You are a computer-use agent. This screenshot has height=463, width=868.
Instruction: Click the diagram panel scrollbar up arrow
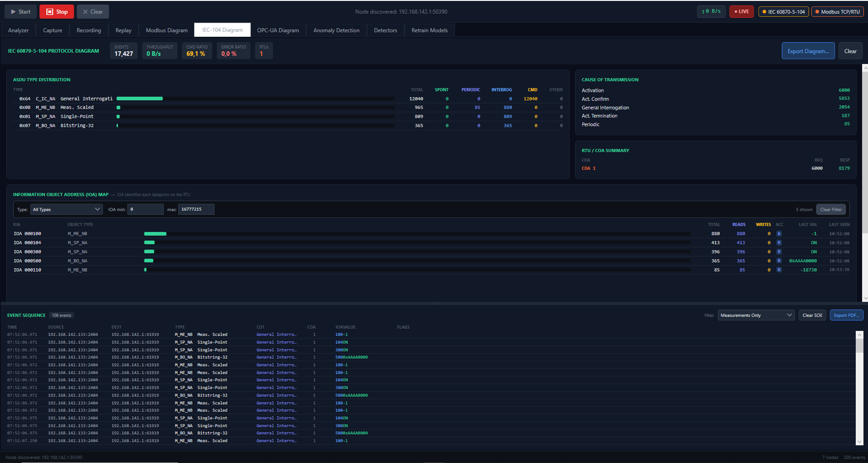tap(865, 68)
